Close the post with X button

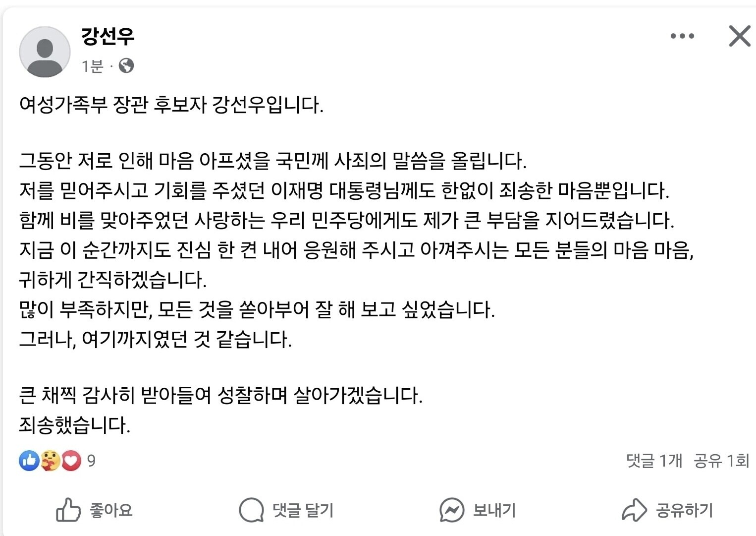tap(739, 36)
